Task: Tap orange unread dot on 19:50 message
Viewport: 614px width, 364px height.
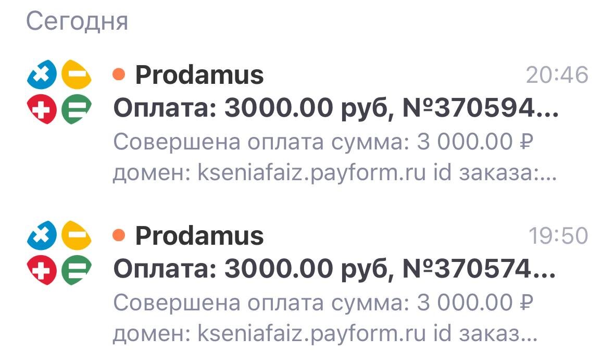Action: coord(119,236)
